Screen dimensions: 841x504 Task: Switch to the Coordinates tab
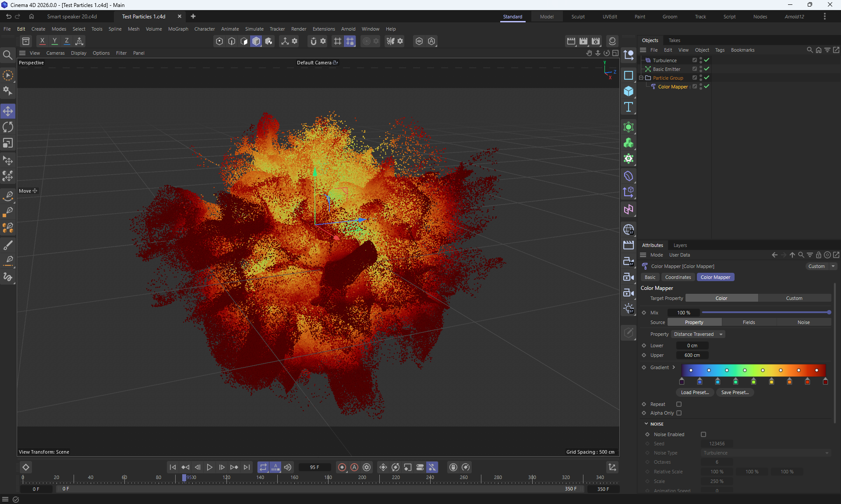point(678,277)
